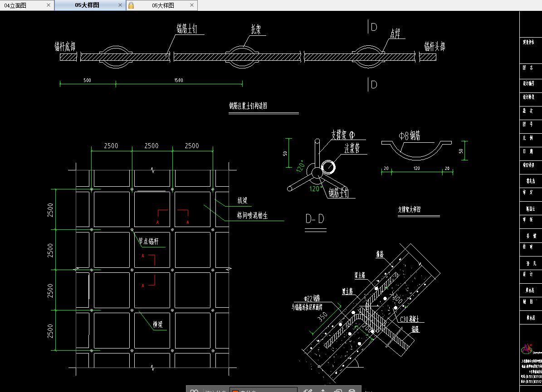This screenshot has height=392, width=542.
Task: Close the locked 05大样图 tab
Action: click(x=192, y=5)
